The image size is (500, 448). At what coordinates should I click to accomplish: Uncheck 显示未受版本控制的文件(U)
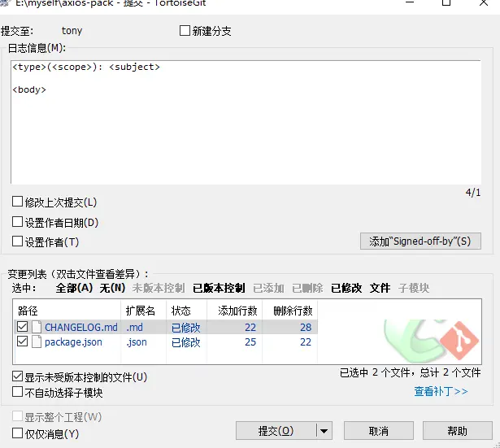(17, 376)
